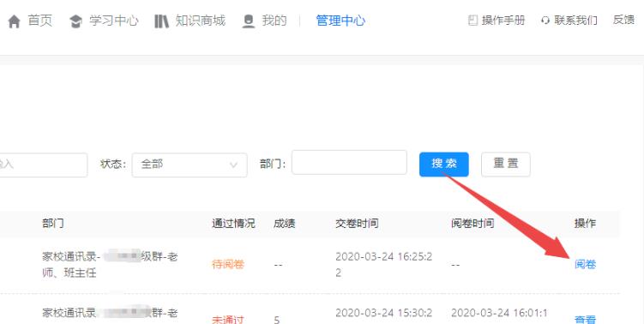
Task: Click the 通过情况 column header
Action: pyautogui.click(x=233, y=224)
